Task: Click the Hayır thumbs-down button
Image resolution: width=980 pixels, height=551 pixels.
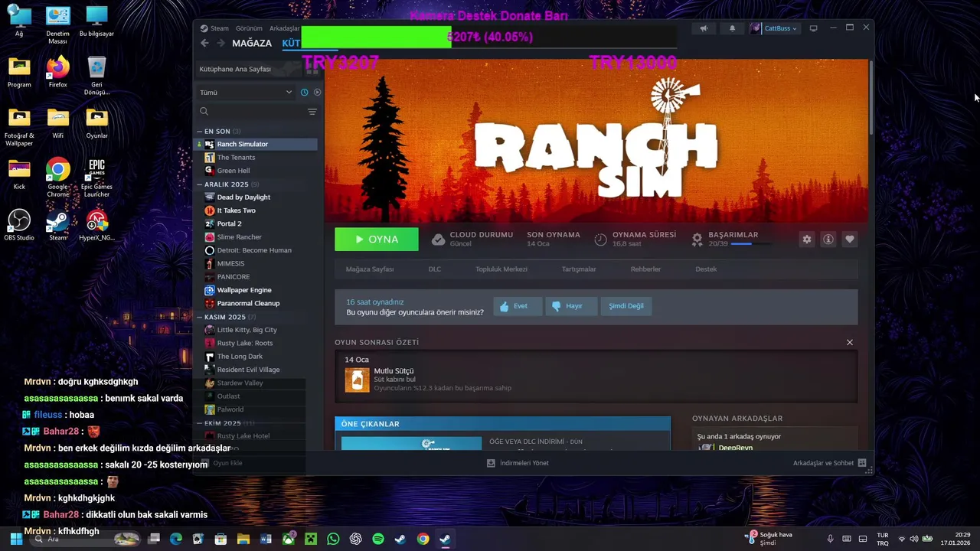Action: pyautogui.click(x=570, y=306)
